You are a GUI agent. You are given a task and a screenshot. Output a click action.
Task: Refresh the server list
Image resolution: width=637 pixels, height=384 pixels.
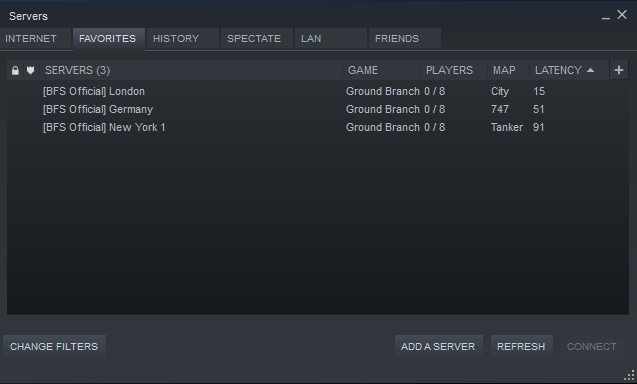pyautogui.click(x=522, y=347)
